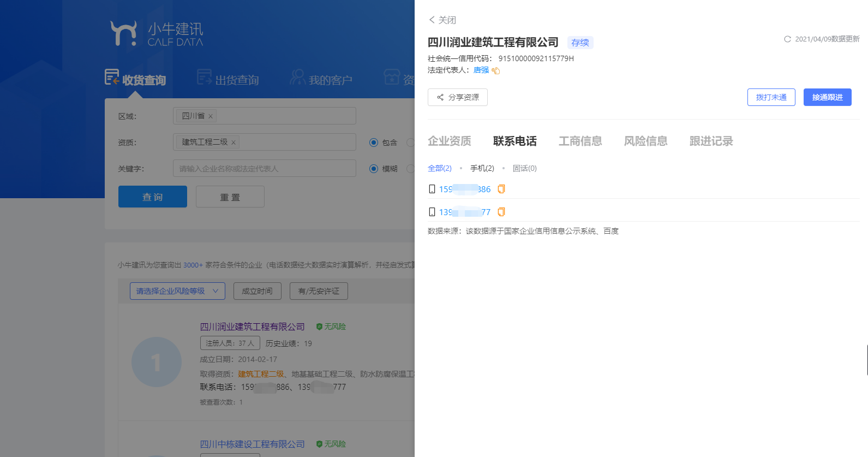Screen dimensions: 868x457
Task: Click the icon next to 唐强
Action: point(496,70)
